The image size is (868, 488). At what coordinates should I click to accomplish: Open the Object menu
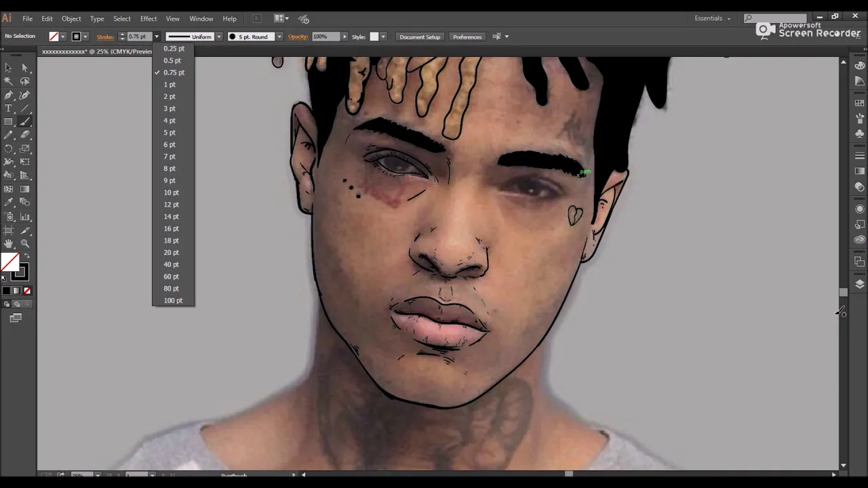(71, 18)
